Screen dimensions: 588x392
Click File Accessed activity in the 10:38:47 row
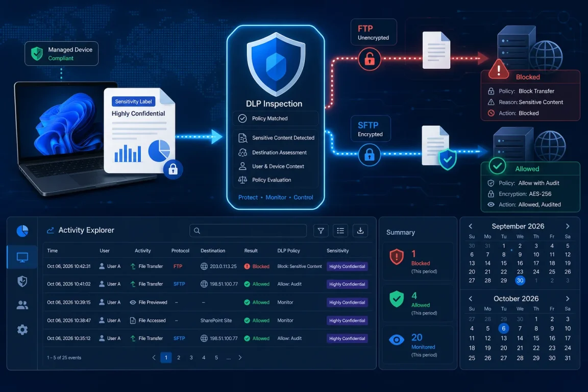tap(148, 321)
